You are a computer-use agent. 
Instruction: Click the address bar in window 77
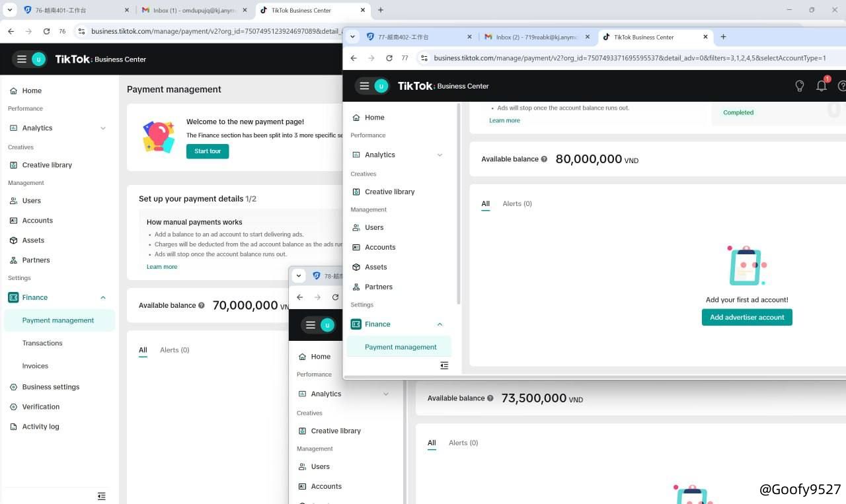tap(630, 58)
